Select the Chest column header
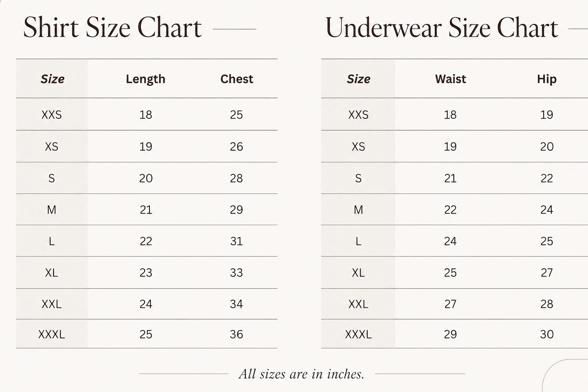 (x=237, y=79)
